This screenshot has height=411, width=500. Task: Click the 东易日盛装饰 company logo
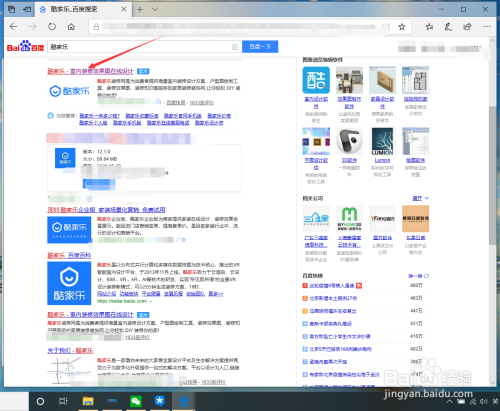[x=415, y=219]
